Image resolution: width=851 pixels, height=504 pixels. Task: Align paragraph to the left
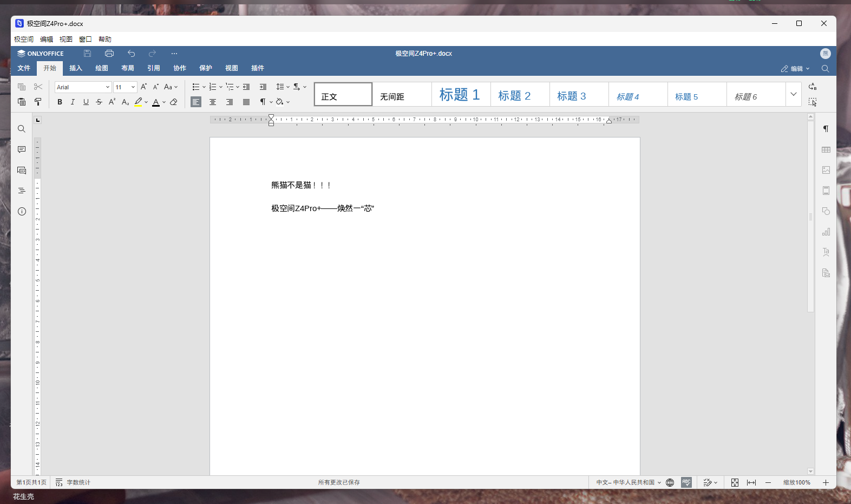[x=196, y=102]
